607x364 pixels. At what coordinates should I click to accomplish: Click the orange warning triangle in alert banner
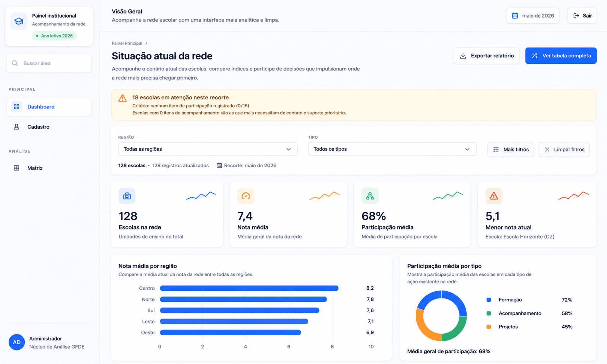coord(123,99)
